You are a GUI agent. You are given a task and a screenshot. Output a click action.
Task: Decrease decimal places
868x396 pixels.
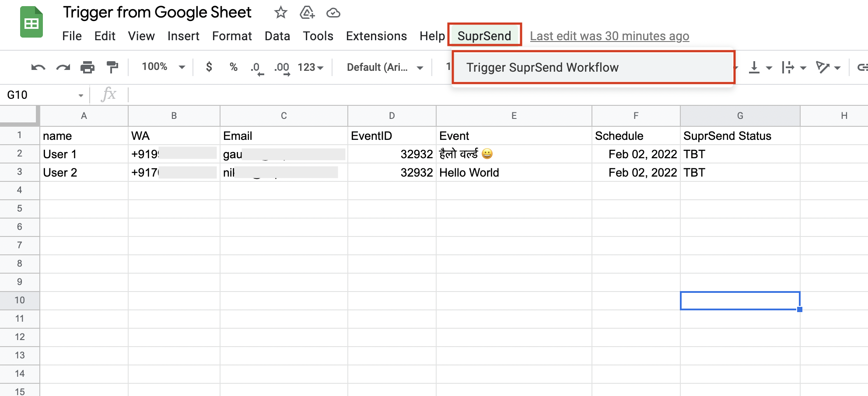(257, 68)
